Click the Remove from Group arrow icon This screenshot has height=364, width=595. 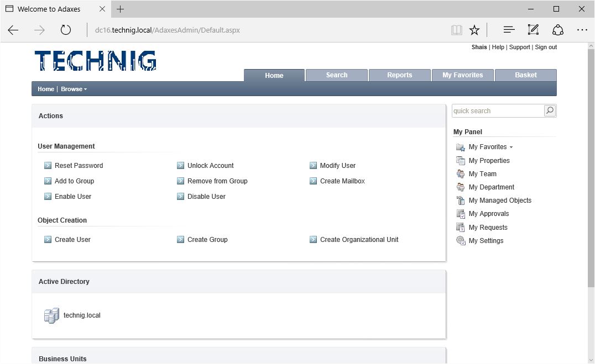(x=181, y=181)
